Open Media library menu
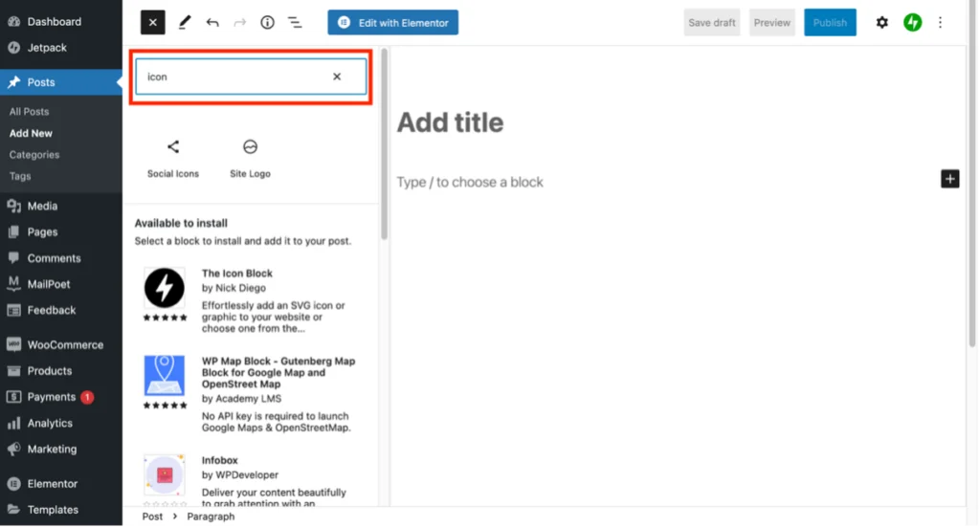980x528 pixels. [x=61, y=206]
